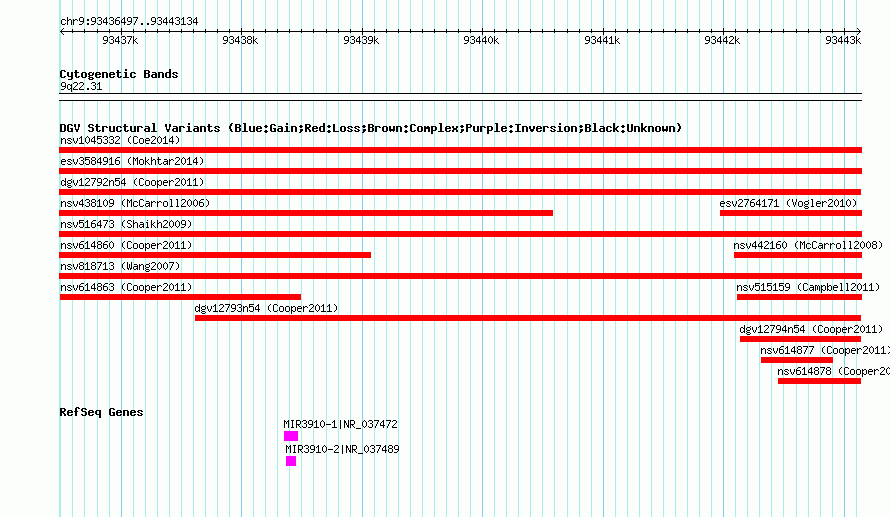
Task: Open nsv614877 (Cooper2011) label
Action: click(825, 350)
